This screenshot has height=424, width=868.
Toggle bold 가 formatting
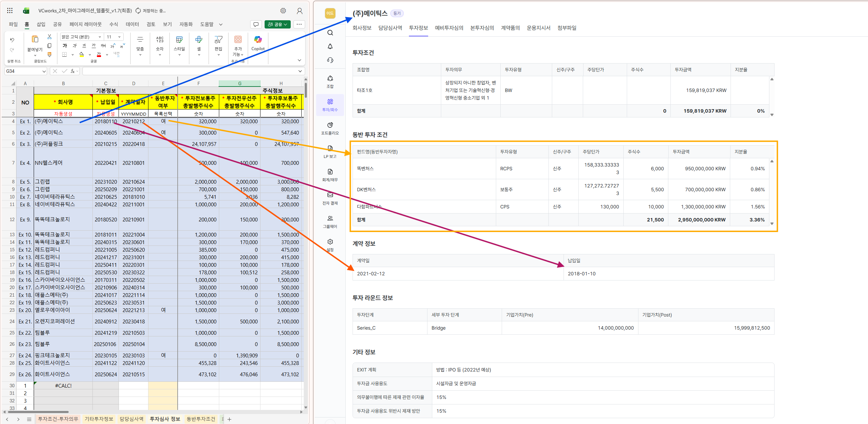point(65,46)
